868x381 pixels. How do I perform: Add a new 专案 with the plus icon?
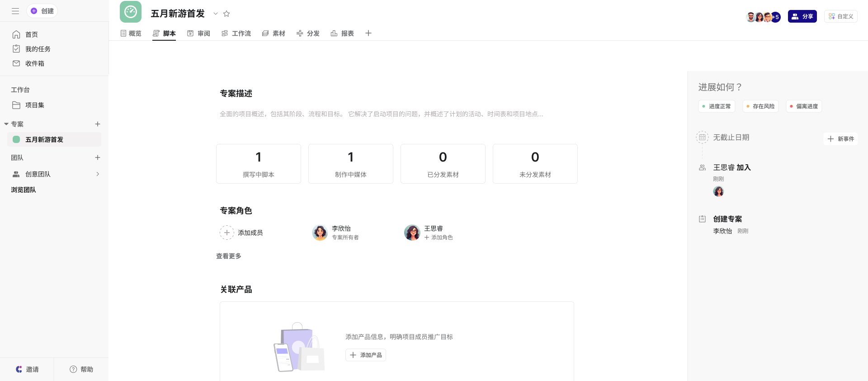point(98,124)
